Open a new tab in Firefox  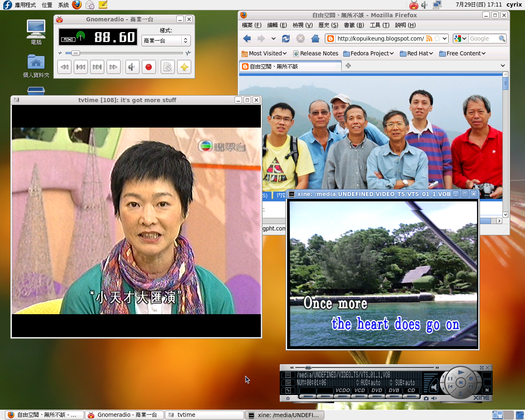pos(348,66)
